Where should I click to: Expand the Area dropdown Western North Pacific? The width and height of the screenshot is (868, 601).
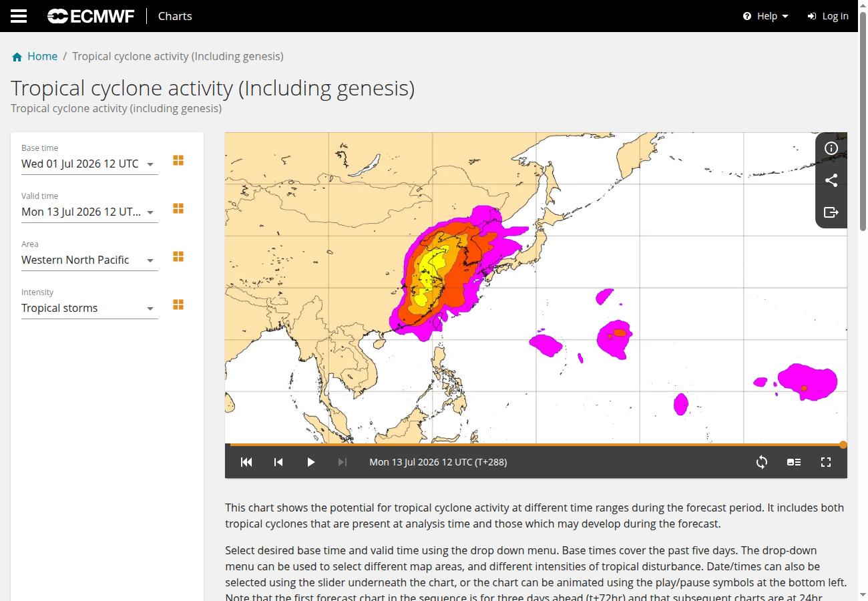point(89,260)
